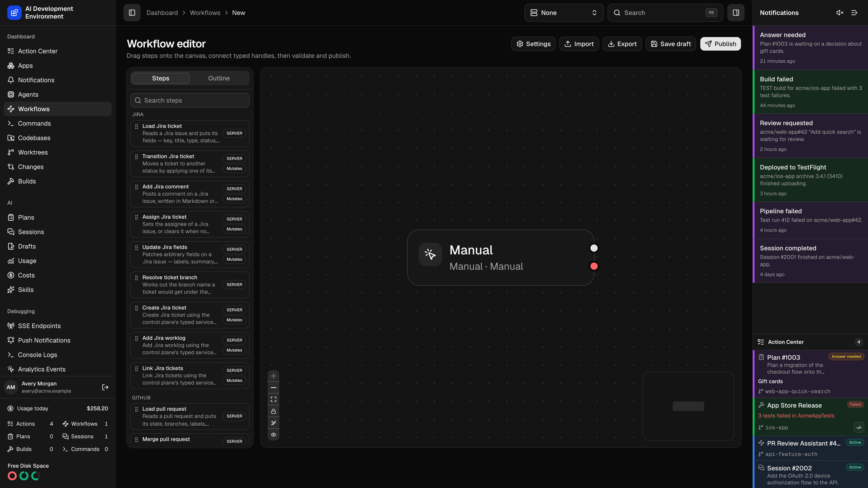This screenshot has width=868, height=488.
Task: Open Changes sidebar item
Action: click(58, 167)
